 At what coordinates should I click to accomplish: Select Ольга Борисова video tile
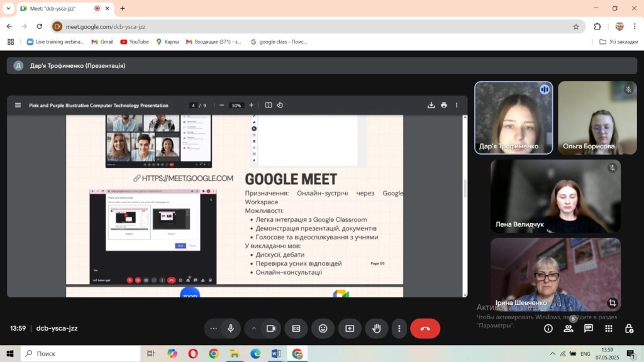coord(597,118)
